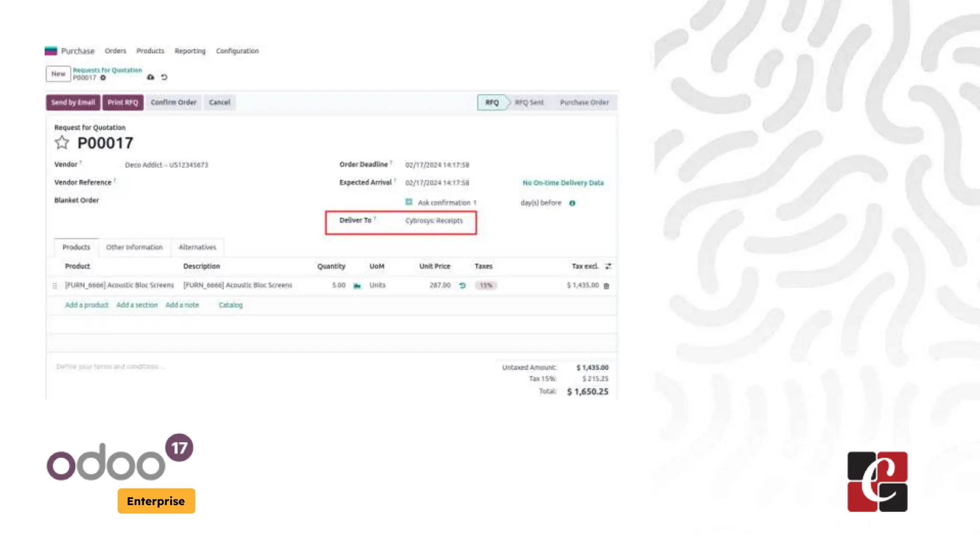
Task: Open the gear actions menu beside P00017
Action: click(x=103, y=77)
